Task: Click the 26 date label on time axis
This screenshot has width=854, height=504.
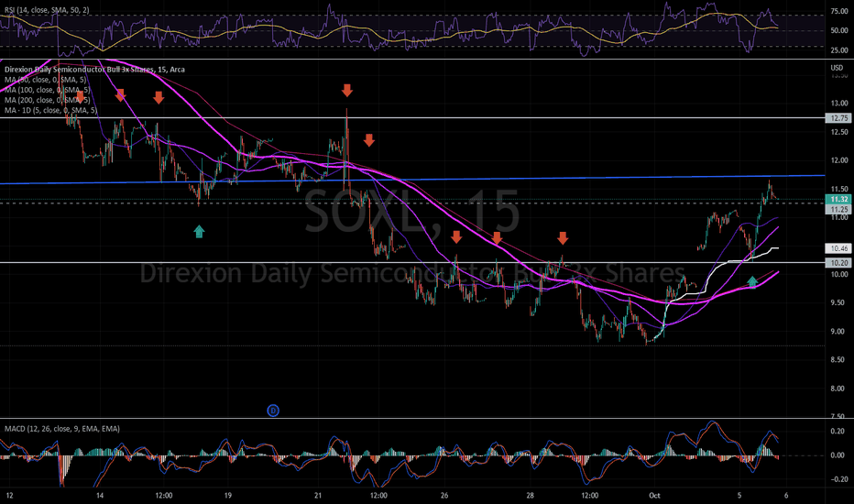Action: [444, 495]
